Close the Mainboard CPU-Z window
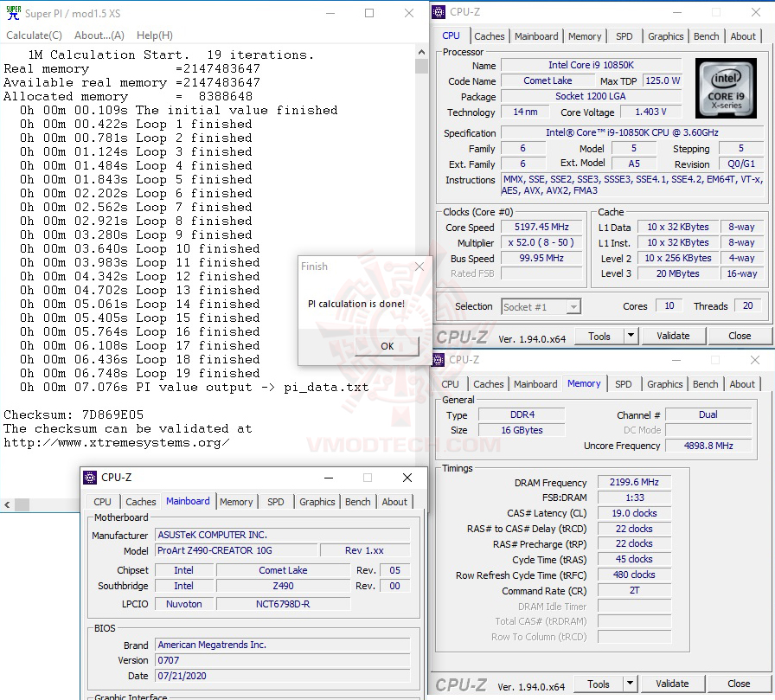The height and width of the screenshot is (700, 775). click(x=407, y=478)
